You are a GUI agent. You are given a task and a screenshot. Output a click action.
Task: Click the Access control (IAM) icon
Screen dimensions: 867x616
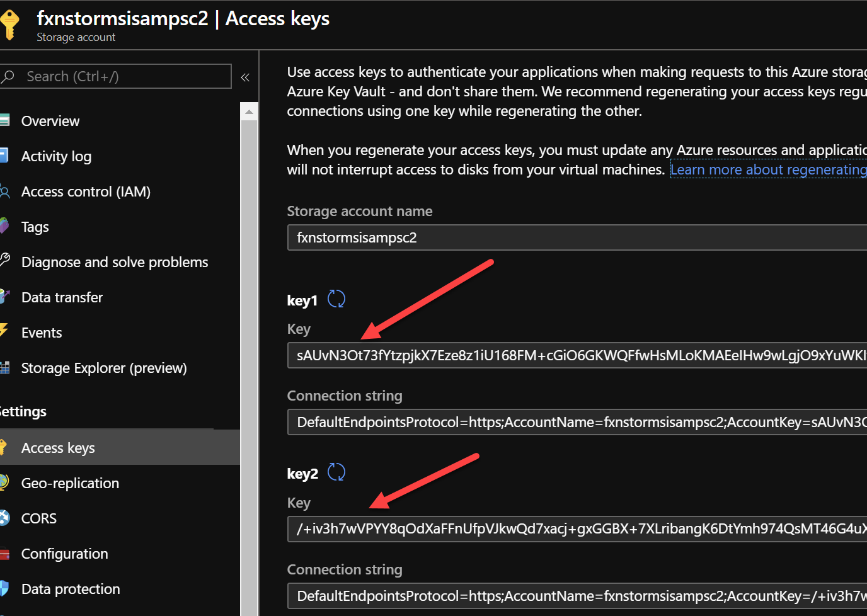4,191
